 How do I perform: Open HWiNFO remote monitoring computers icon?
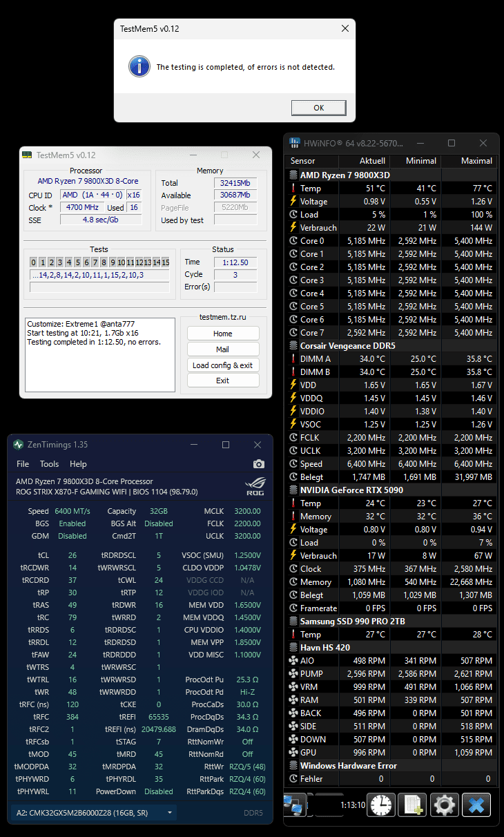pos(294,805)
